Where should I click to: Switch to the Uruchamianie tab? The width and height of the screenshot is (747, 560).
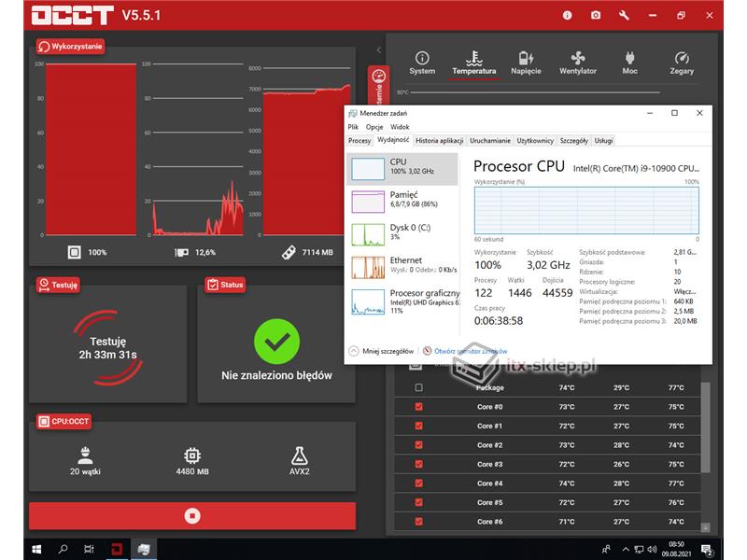490,141
